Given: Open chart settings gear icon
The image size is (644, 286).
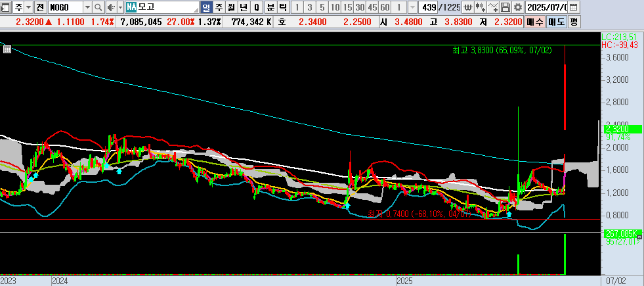Looking at the screenshot, I should [x=519, y=7].
